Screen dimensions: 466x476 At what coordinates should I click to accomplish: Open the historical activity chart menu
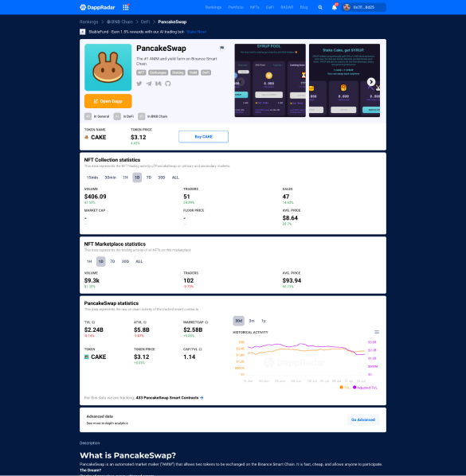point(377,332)
